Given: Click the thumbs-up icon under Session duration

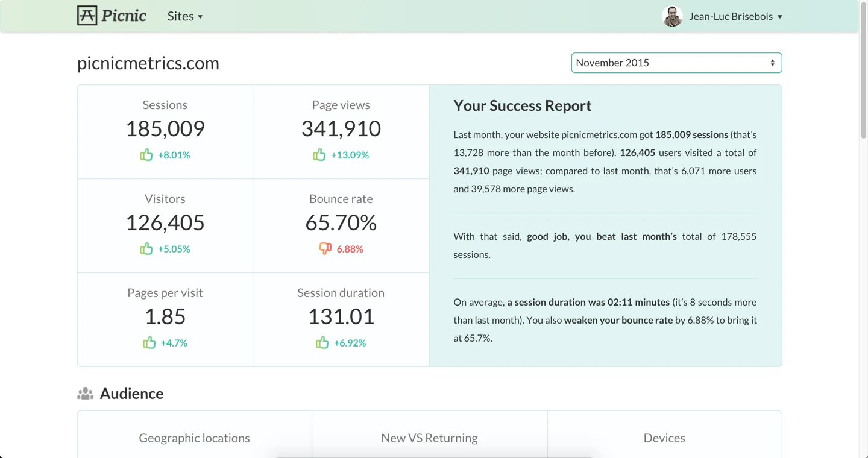Looking at the screenshot, I should (x=322, y=343).
